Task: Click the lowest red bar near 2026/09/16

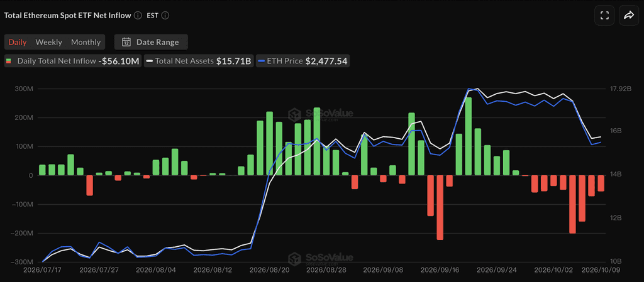Action: [x=440, y=207]
